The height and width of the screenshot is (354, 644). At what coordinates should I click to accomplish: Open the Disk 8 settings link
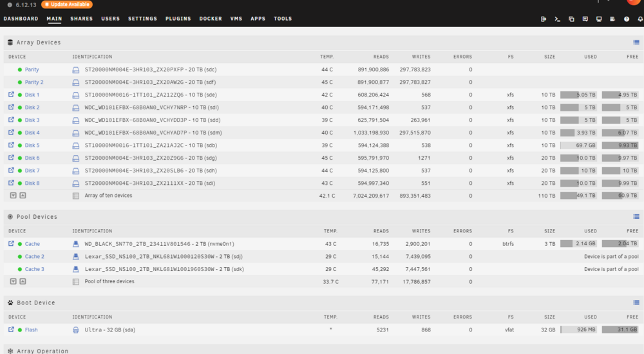(x=32, y=183)
